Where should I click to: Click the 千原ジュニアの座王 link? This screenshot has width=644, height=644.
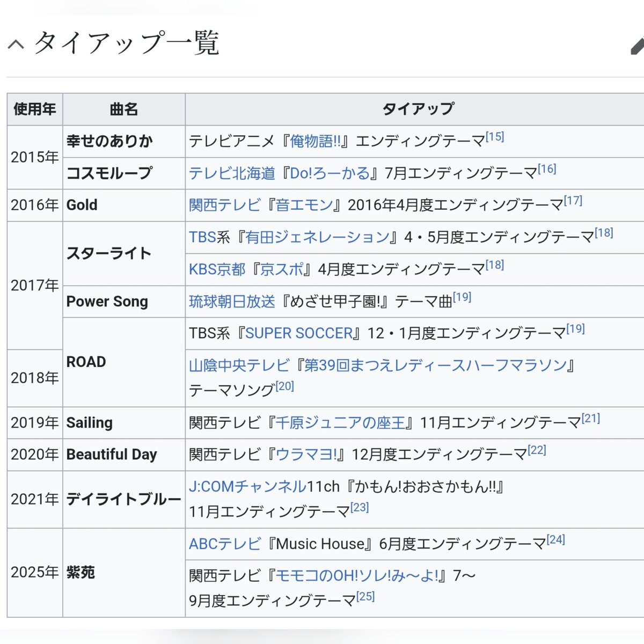340,423
